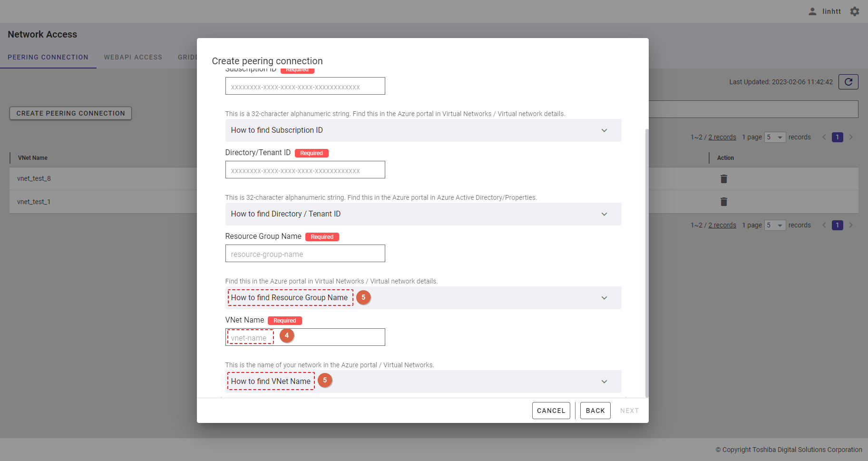Focus the Resource Group Name field

click(305, 254)
